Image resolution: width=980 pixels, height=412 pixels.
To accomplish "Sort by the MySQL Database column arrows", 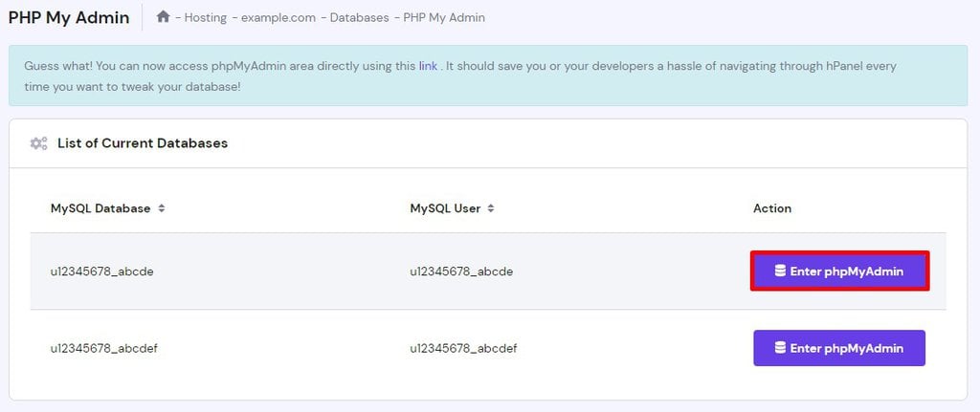I will pos(162,208).
